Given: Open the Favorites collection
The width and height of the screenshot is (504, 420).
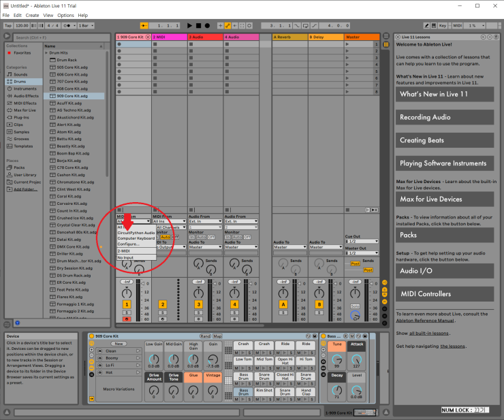Looking at the screenshot, I should [x=22, y=52].
